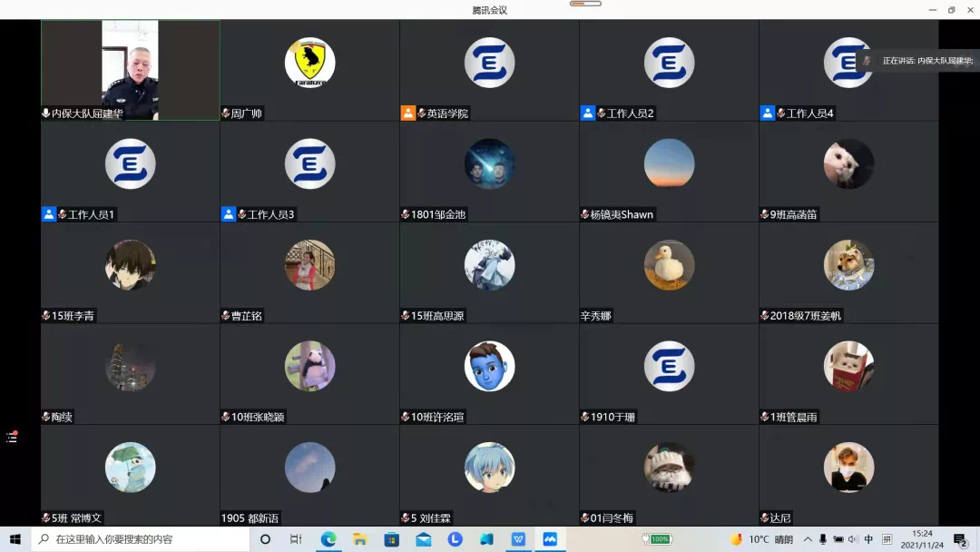Click the 正在讲话 speaking indicator banner
980x552 pixels.
tap(918, 61)
